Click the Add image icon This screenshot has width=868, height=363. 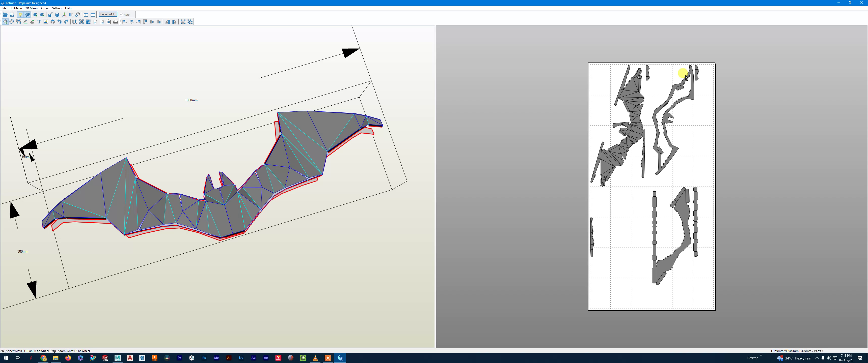pyautogui.click(x=46, y=22)
